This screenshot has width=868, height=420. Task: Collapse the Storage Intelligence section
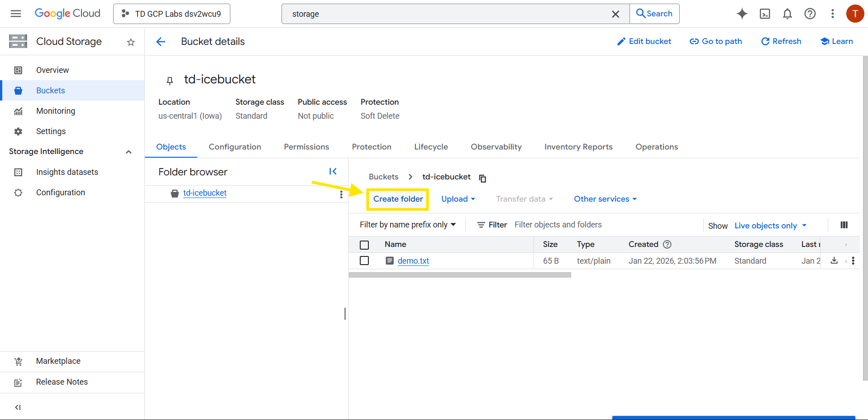pos(129,152)
